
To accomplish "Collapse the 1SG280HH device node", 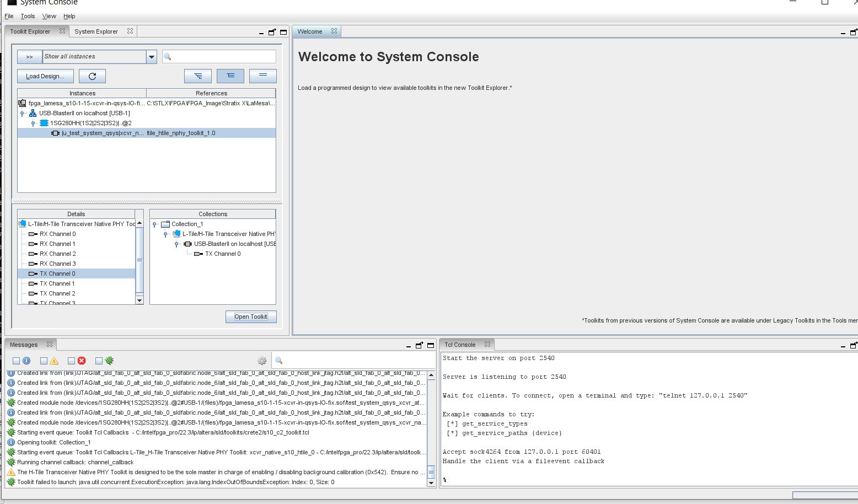I will pos(33,123).
